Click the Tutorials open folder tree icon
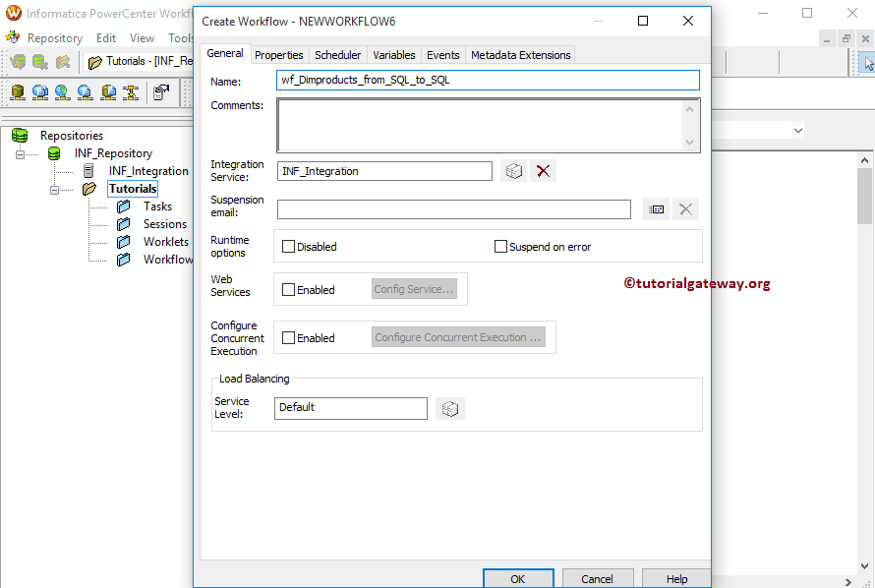Screen dimensions: 875x588 point(88,189)
